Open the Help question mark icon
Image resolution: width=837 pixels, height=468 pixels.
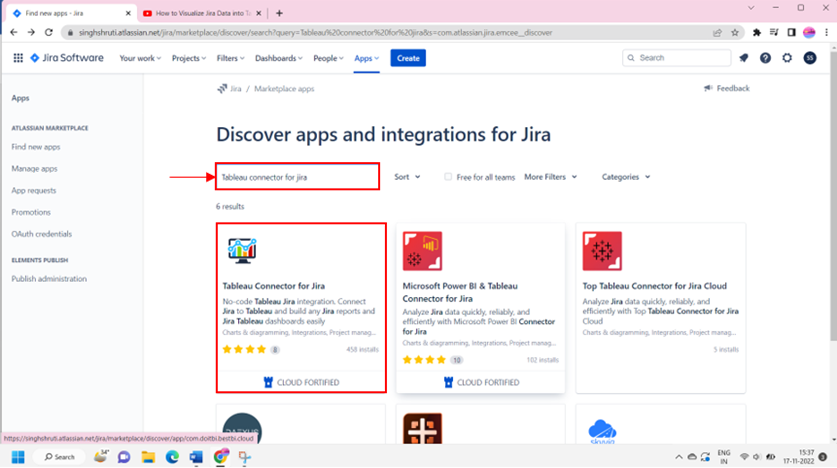point(765,58)
